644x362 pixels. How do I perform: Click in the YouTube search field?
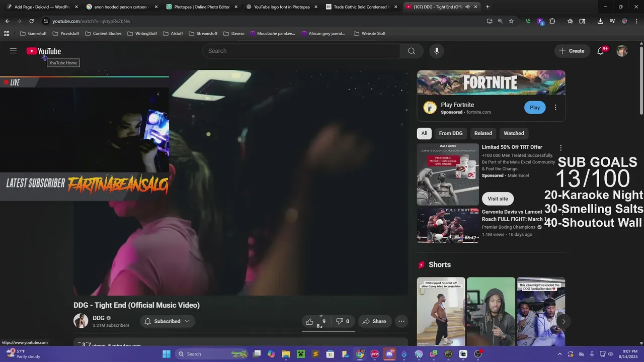(301, 51)
